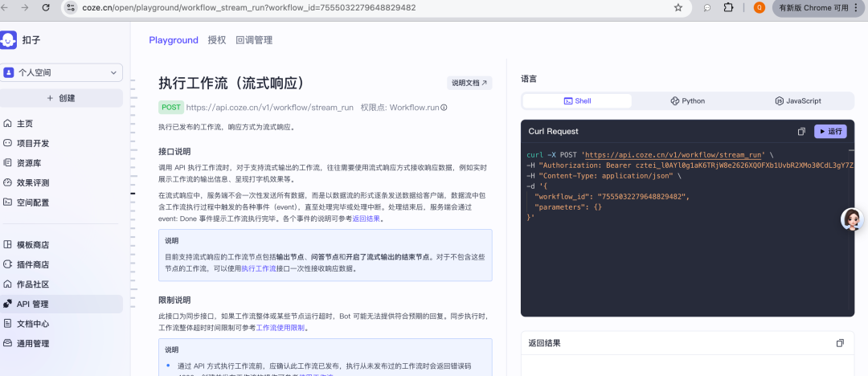The height and width of the screenshot is (376, 868).
Task: Open the 主页 home page
Action: [25, 124]
